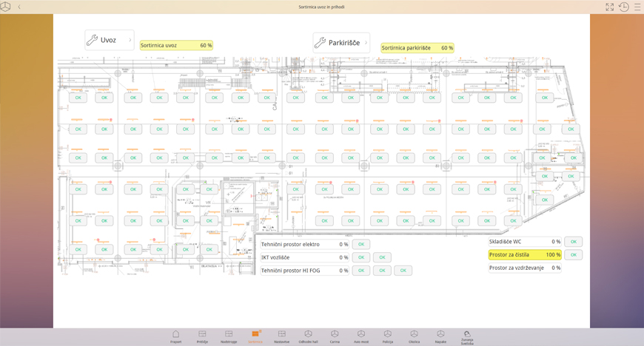Screen dimensions: 644x346
Task: Open the Nadstropje floor view icon
Action: (x=229, y=336)
